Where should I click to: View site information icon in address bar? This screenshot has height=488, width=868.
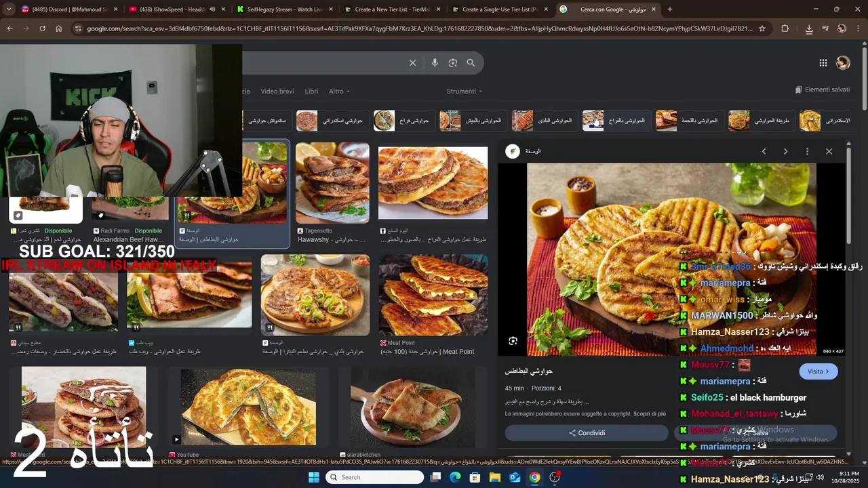pyautogui.click(x=79, y=28)
